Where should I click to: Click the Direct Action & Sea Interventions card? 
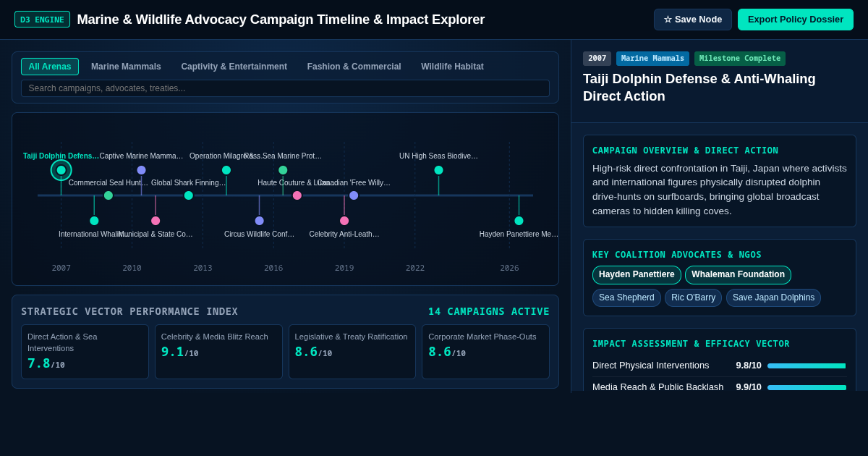(85, 352)
